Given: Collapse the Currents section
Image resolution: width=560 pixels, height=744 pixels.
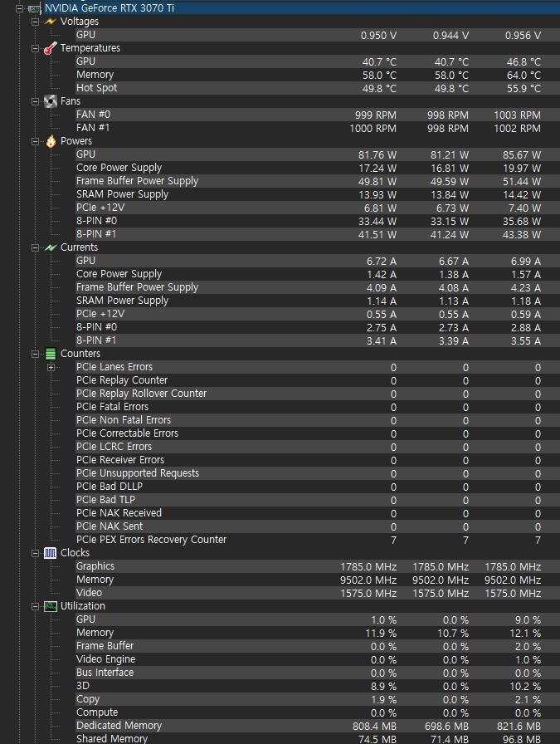Looking at the screenshot, I should 35,247.
